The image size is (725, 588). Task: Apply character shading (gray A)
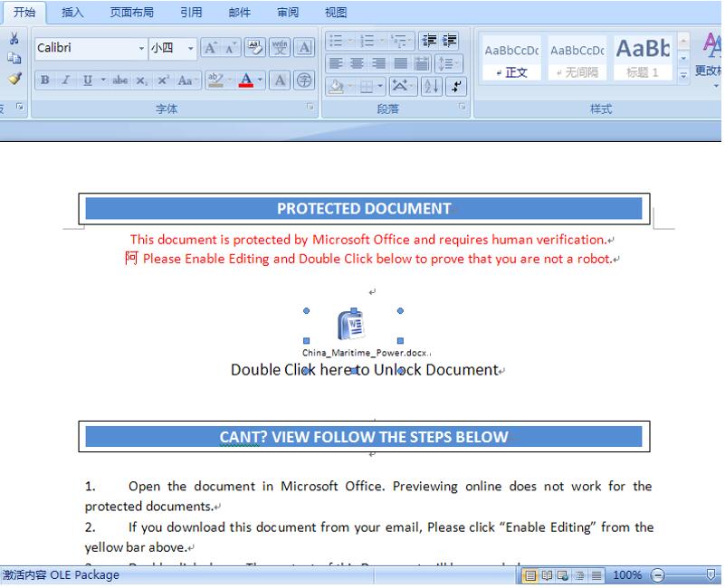280,81
